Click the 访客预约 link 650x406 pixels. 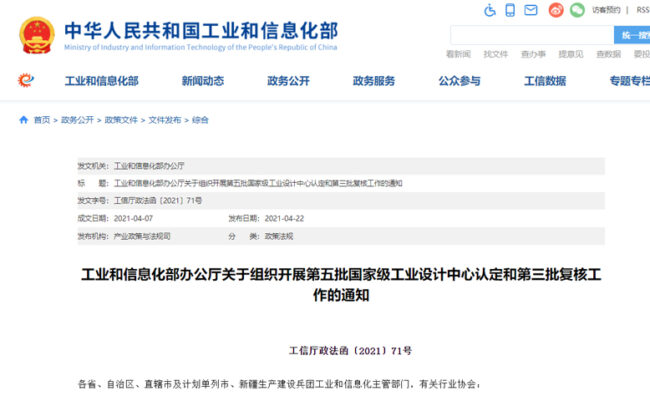click(x=606, y=10)
